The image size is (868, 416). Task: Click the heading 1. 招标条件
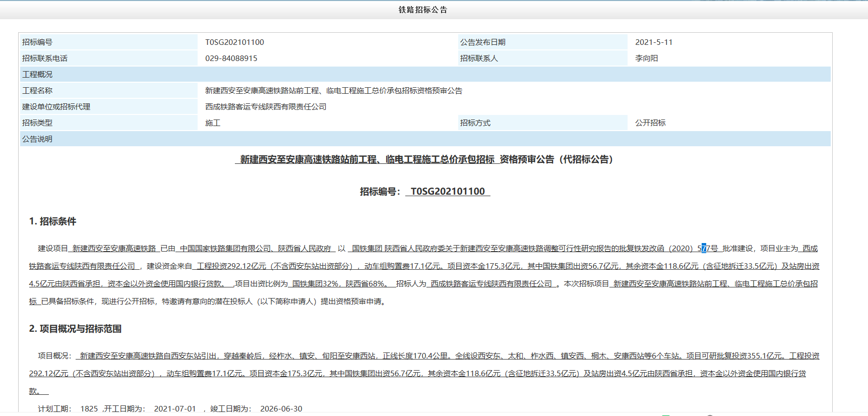[x=52, y=221]
